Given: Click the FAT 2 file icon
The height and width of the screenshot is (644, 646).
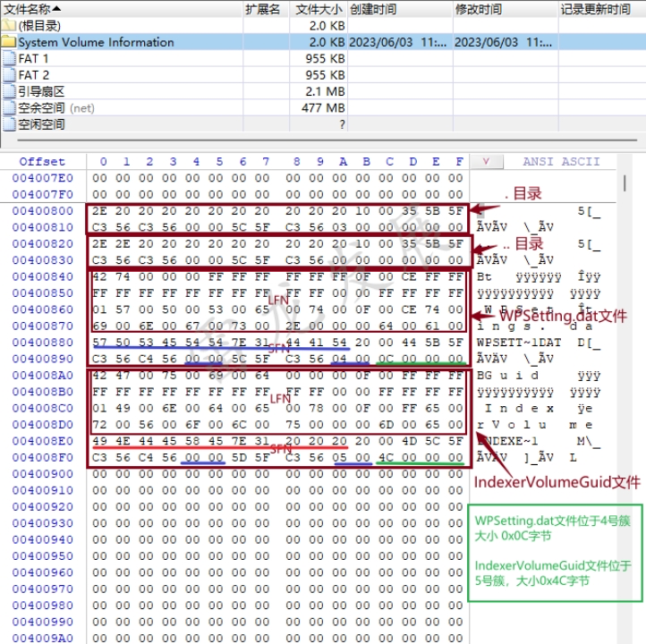Looking at the screenshot, I should coord(9,75).
